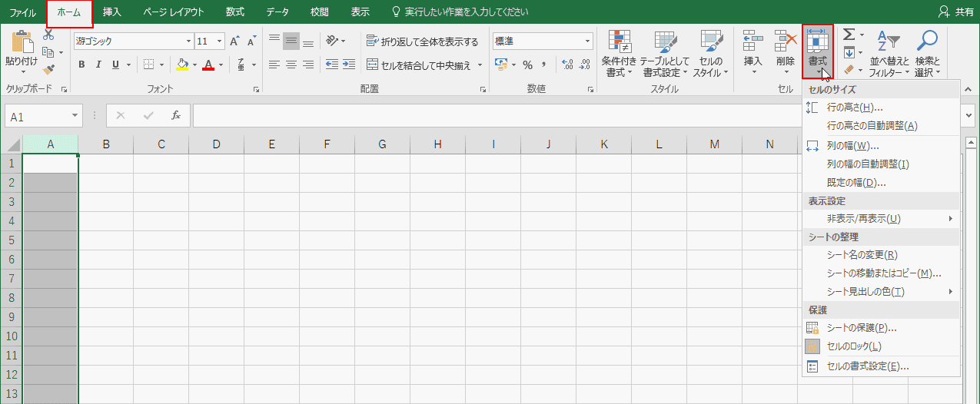This screenshot has width=980, height=404.
Task: Toggle Italic formatting
Action: pyautogui.click(x=98, y=65)
